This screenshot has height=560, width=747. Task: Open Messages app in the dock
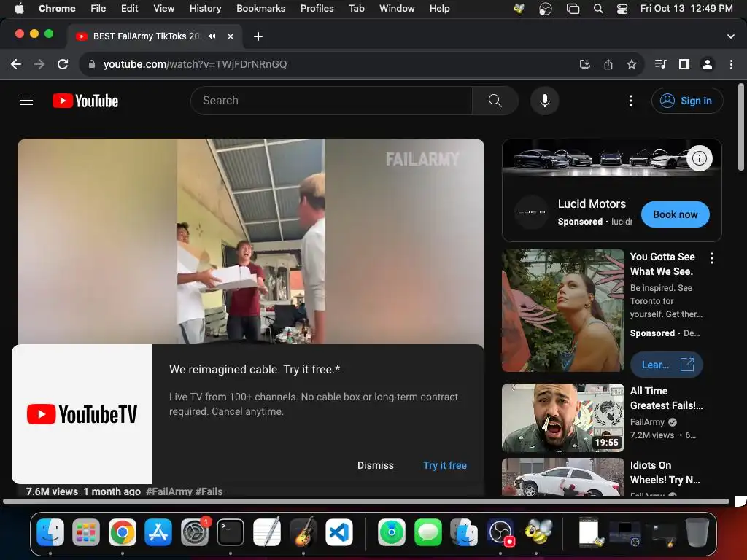(427, 532)
